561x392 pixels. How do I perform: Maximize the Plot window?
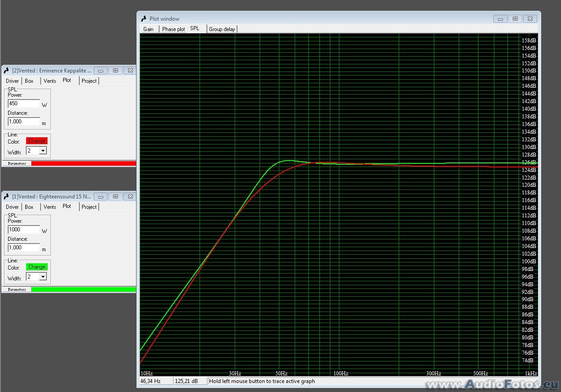515,18
